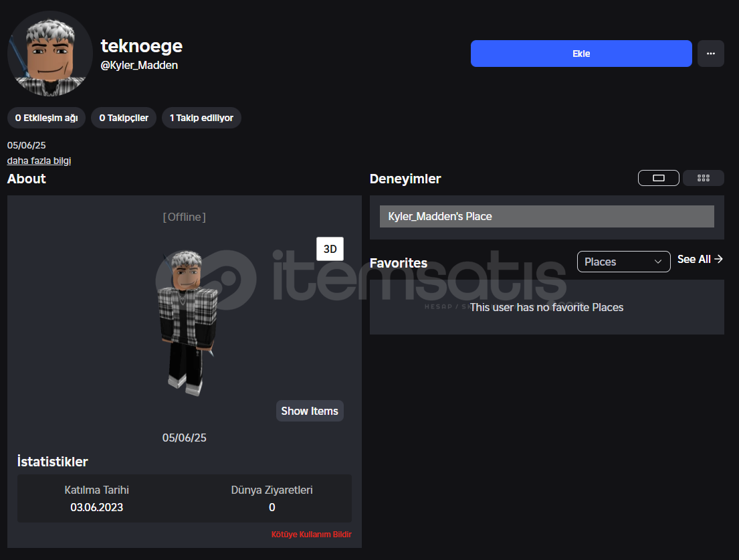This screenshot has width=739, height=560.
Task: Open the 0 Takipçiler followers list
Action: tap(124, 118)
